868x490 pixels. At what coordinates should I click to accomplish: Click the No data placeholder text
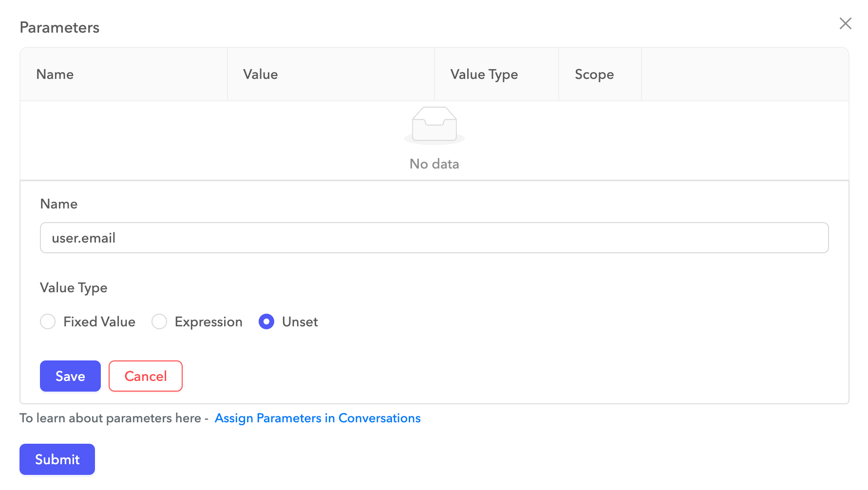pyautogui.click(x=434, y=164)
